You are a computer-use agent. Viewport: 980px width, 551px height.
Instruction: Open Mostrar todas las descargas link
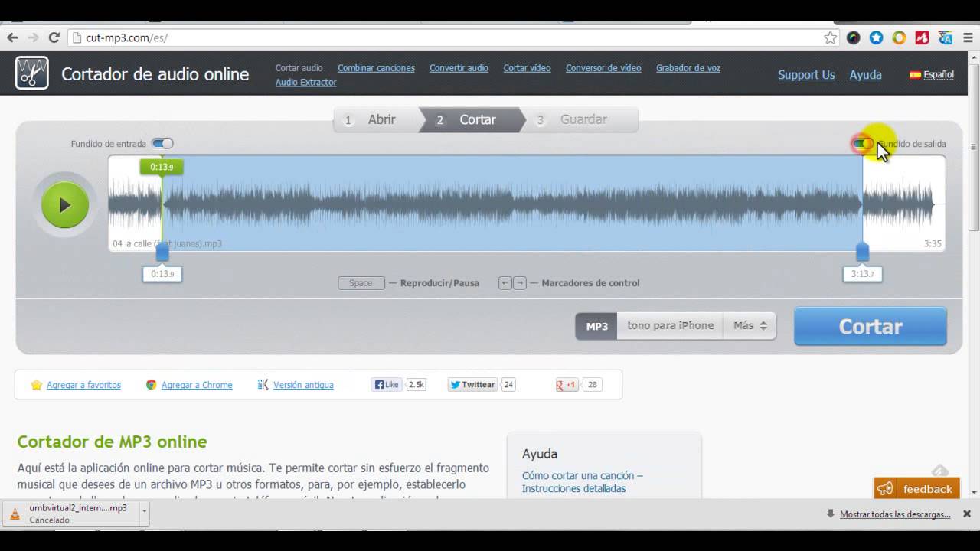pos(895,514)
